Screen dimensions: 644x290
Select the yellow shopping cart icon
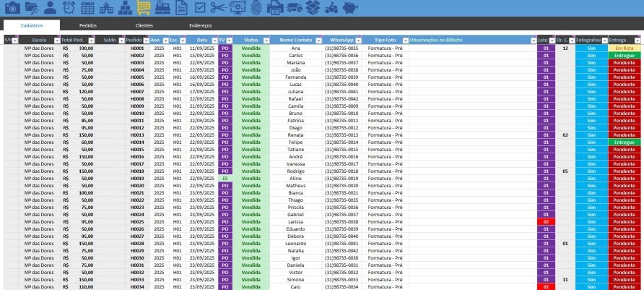pyautogui.click(x=144, y=8)
